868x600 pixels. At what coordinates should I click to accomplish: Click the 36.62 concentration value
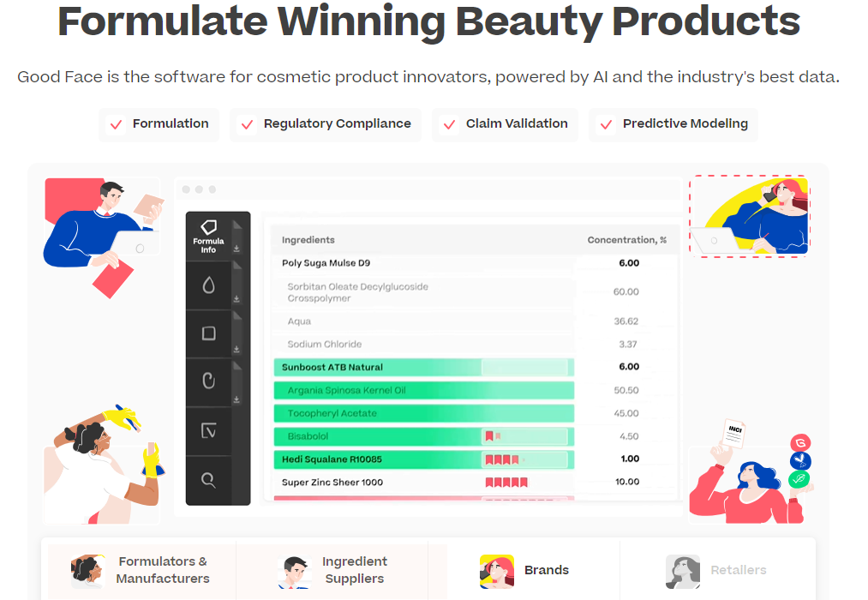point(626,321)
